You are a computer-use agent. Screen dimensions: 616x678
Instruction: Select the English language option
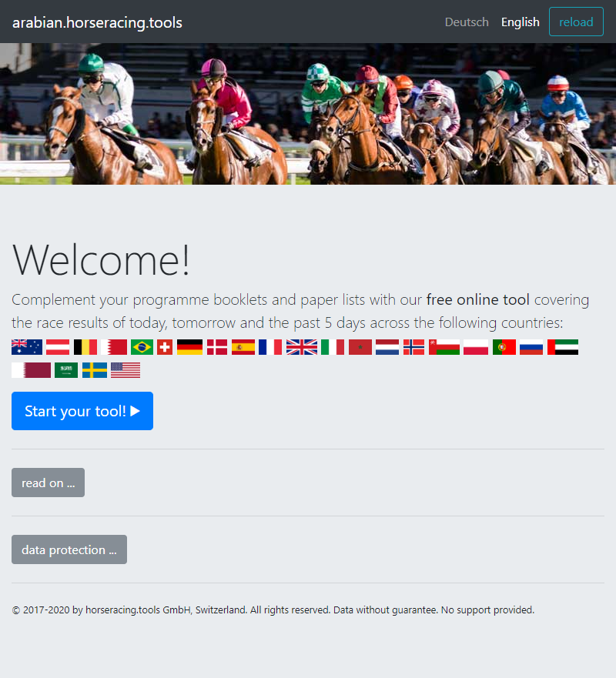tap(520, 22)
